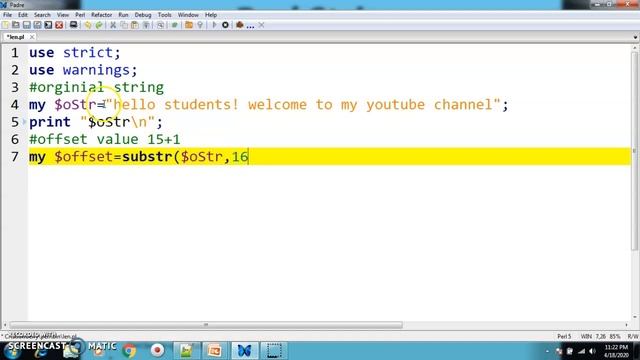Viewport: 640px width, 360px height.
Task: Open the Perl menu
Action: tap(80, 15)
